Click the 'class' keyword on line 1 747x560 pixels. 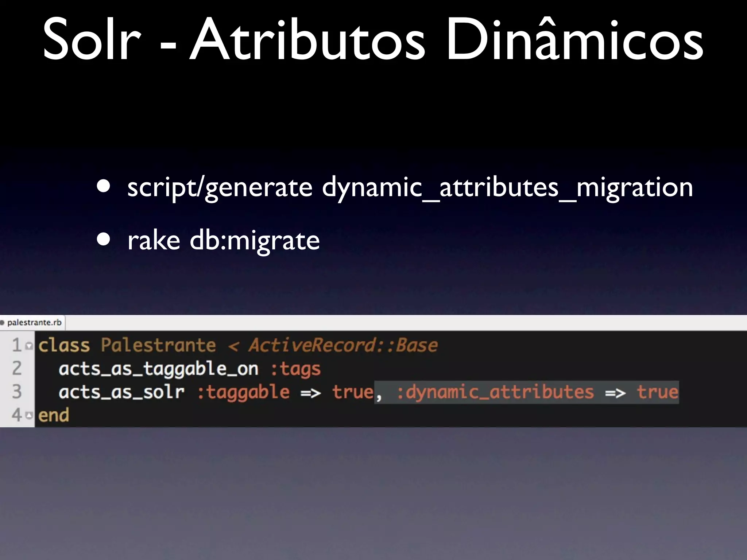tap(64, 345)
